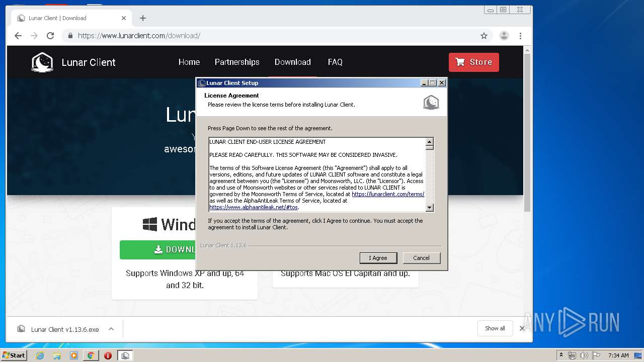The width and height of the screenshot is (644, 362).
Task: Launch Internet Explorer from taskbar
Action: [x=40, y=355]
